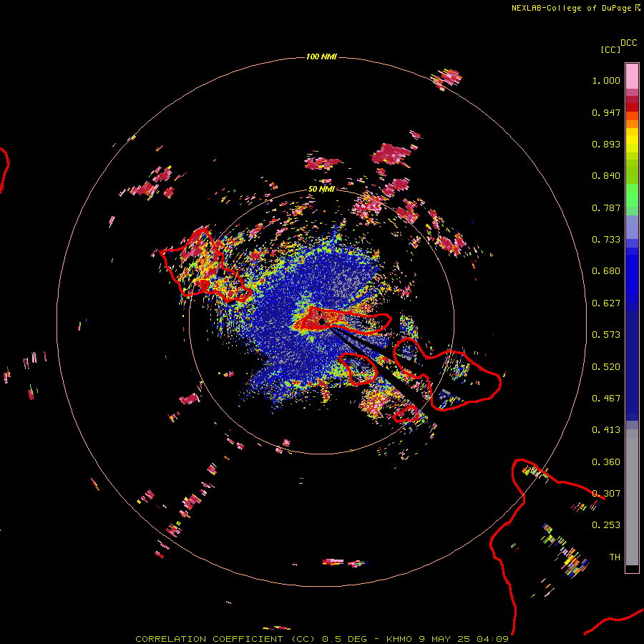Click the 100 NMI range ring label
The height and width of the screenshot is (644, 644).
click(321, 57)
